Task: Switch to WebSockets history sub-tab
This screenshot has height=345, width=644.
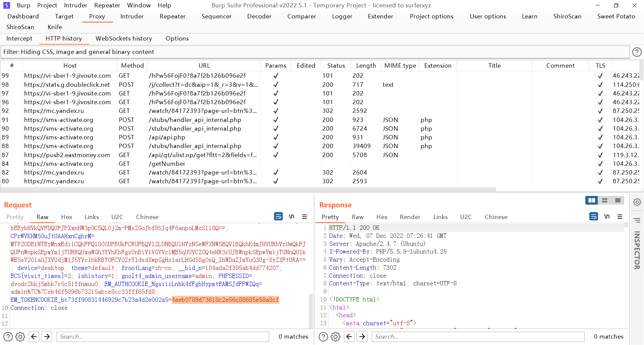Action: (x=124, y=39)
